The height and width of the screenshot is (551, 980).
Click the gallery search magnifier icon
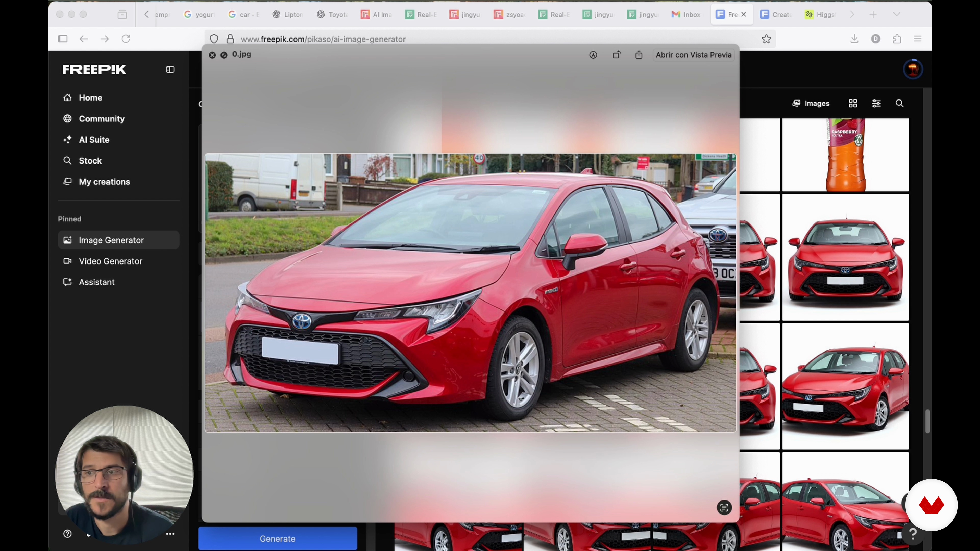(x=899, y=103)
